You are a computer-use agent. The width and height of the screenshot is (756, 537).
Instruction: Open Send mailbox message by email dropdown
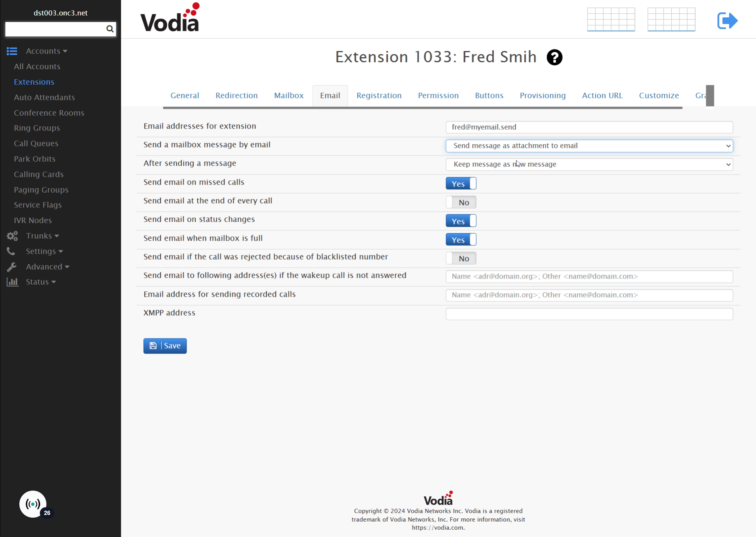pyautogui.click(x=589, y=145)
